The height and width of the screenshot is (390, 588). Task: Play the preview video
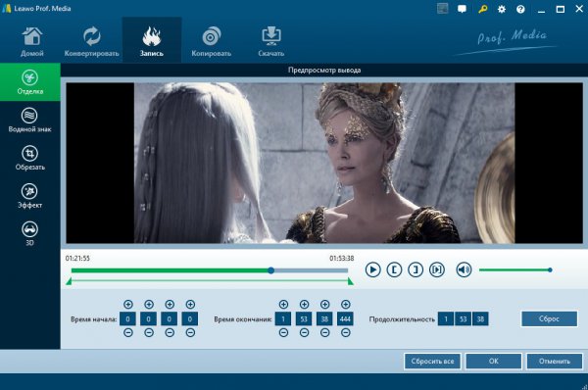point(372,269)
